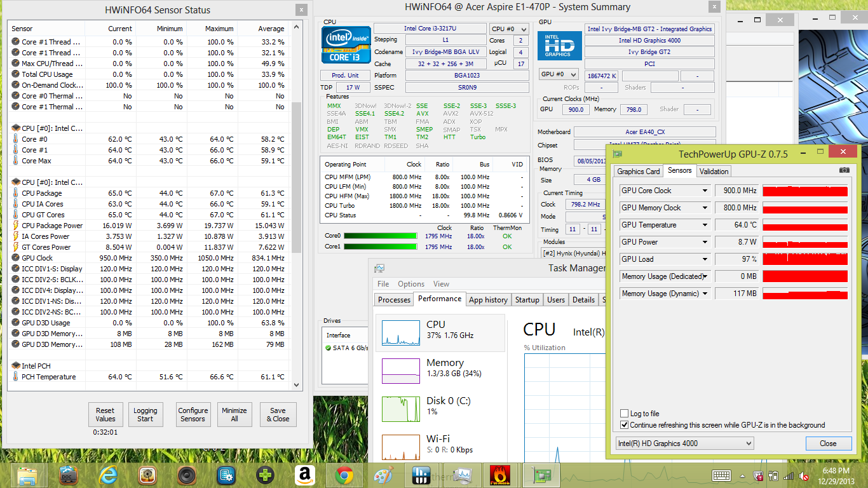Select the CPU graph thumbnail in Task Manager

400,332
